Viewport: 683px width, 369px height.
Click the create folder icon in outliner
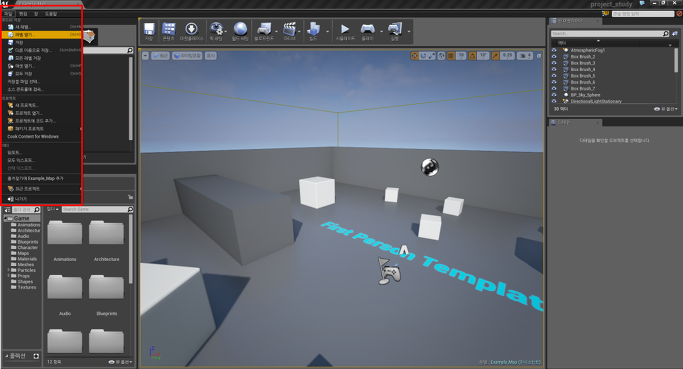[675, 34]
